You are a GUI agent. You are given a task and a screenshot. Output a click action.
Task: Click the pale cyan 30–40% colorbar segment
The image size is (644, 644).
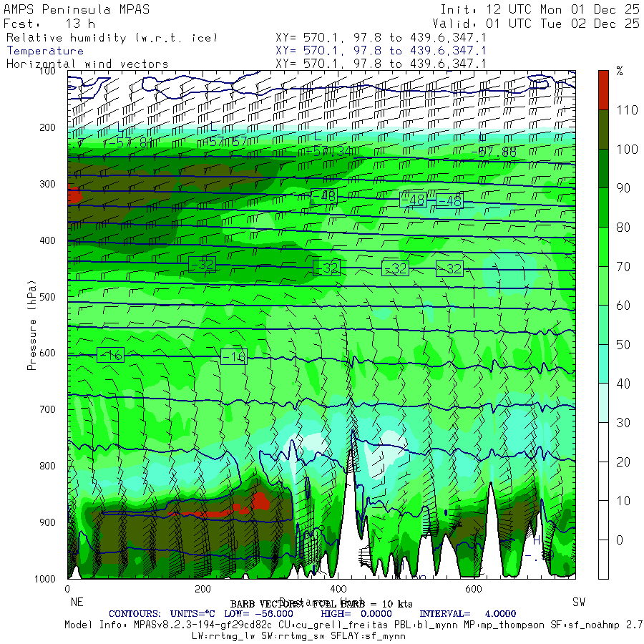603,403
